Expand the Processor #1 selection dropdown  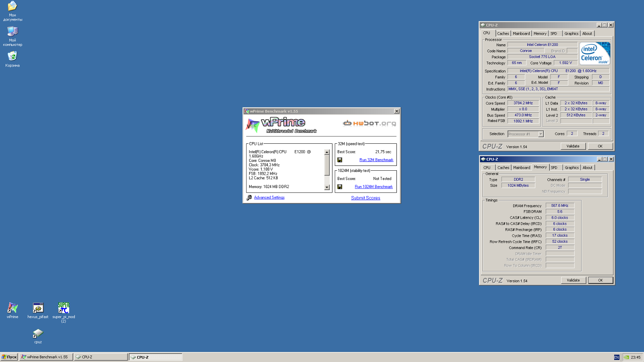(541, 134)
